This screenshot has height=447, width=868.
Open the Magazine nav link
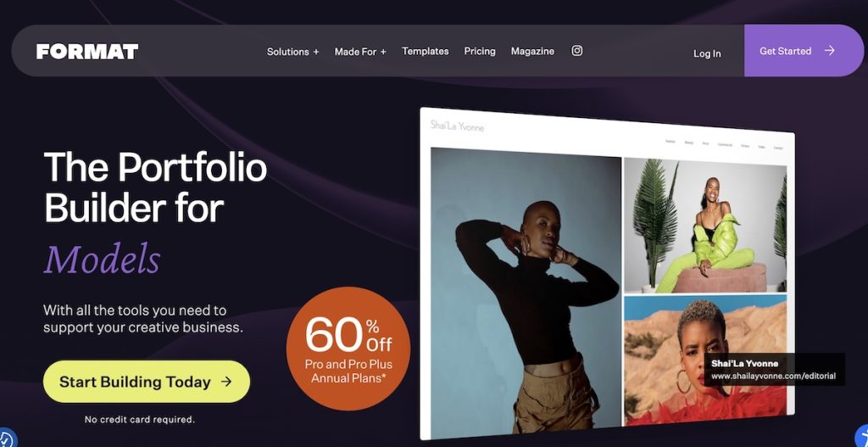point(532,51)
